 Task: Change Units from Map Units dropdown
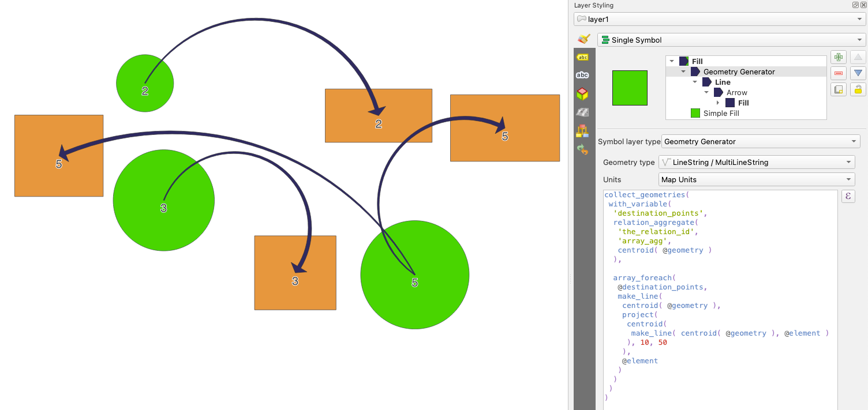tap(756, 180)
